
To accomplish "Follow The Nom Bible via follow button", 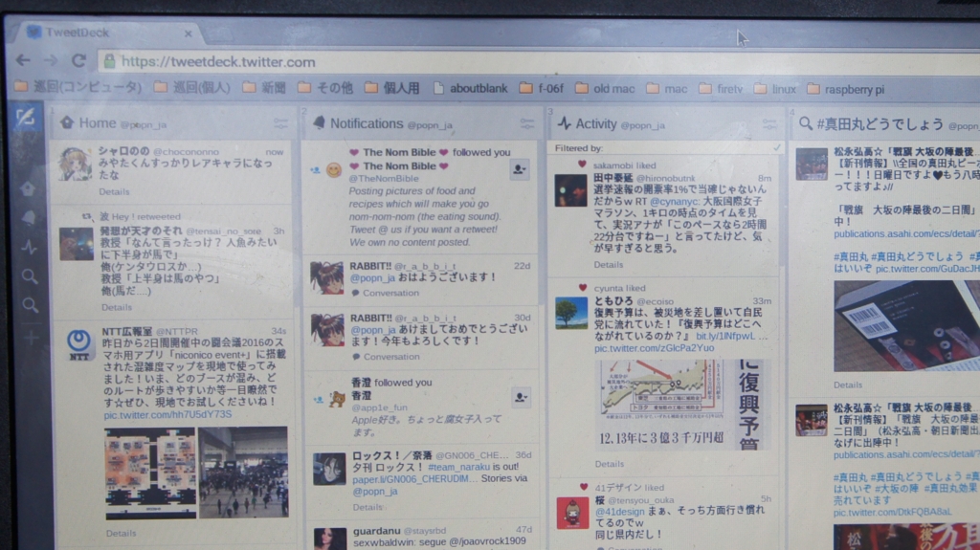I will pos(519,168).
